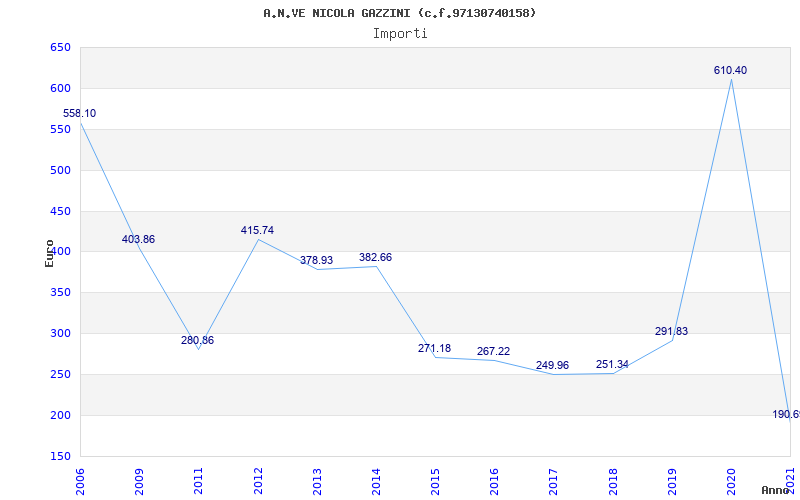Viewport: 800px width, 500px height.
Task: Select the 2012 x-axis year label
Action: [x=258, y=481]
